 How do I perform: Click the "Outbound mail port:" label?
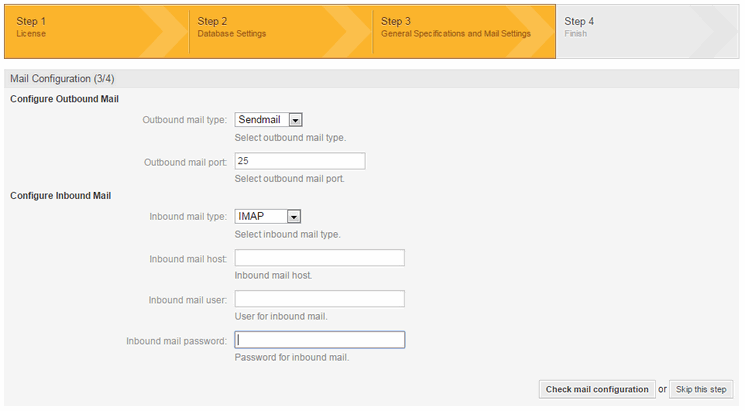click(x=185, y=161)
